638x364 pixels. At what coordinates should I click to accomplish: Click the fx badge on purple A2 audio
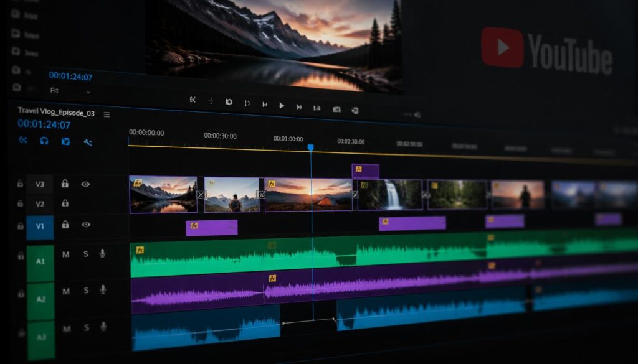(x=272, y=278)
